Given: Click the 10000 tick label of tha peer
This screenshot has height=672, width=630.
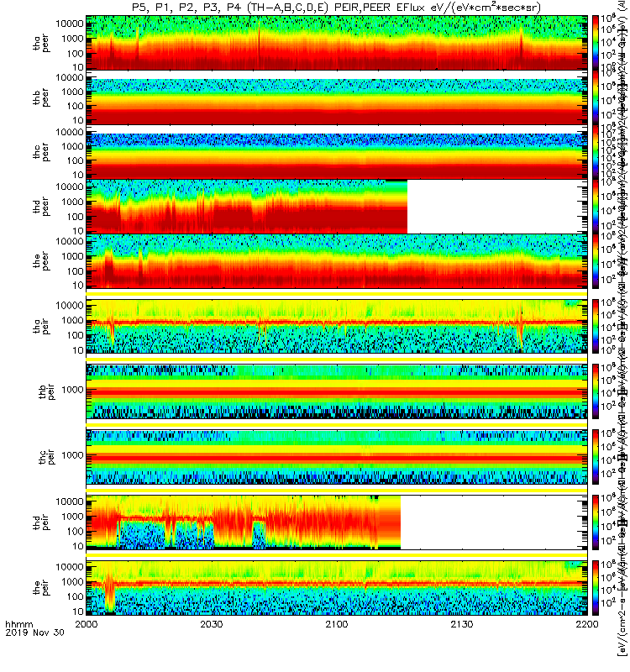Looking at the screenshot, I should click(x=70, y=24).
